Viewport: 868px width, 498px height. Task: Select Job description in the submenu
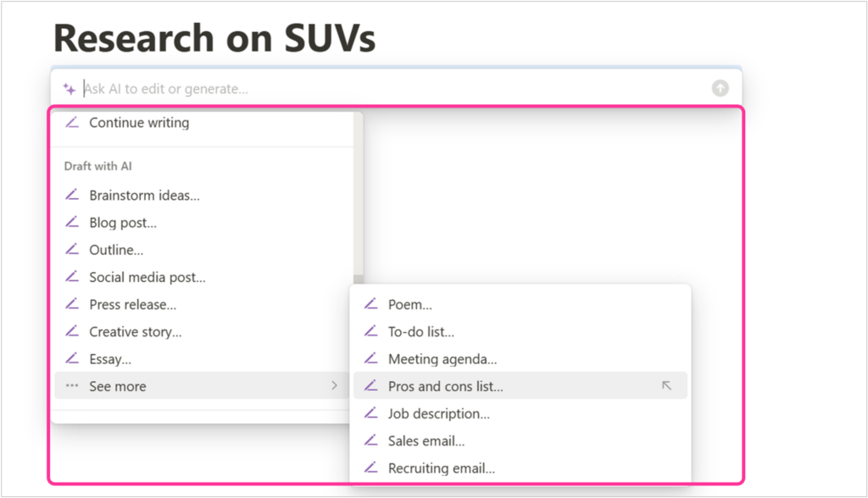click(439, 413)
